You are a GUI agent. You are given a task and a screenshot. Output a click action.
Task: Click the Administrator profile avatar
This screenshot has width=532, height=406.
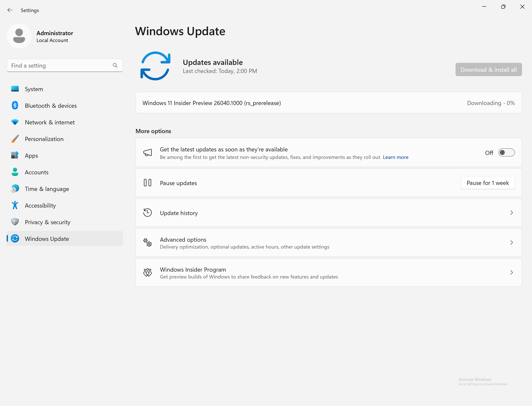[19, 36]
